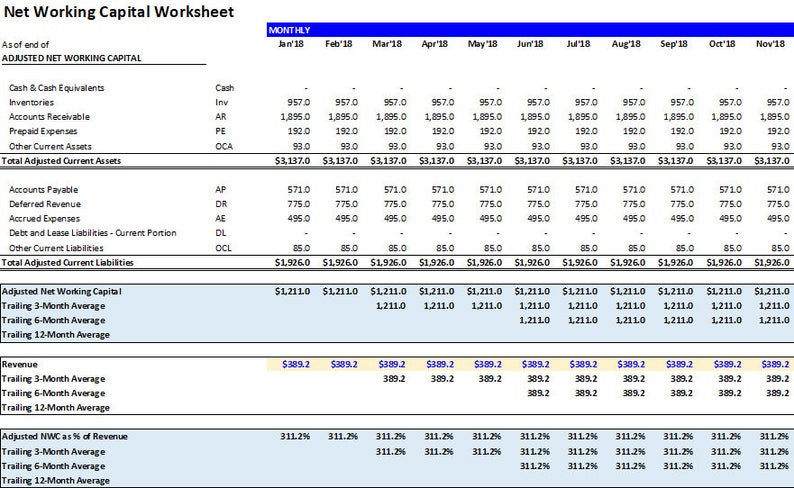
Task: Select Apr'18 Deferred Revenue value 775.0
Action: [x=443, y=204]
